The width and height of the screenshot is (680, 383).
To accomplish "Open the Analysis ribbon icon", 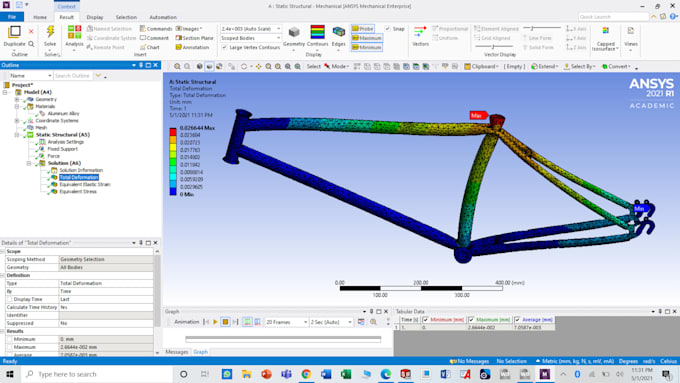I will tap(74, 32).
